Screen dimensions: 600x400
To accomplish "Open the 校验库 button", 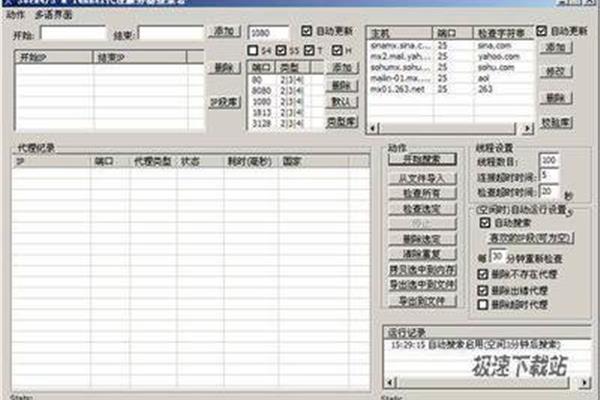I will (556, 122).
